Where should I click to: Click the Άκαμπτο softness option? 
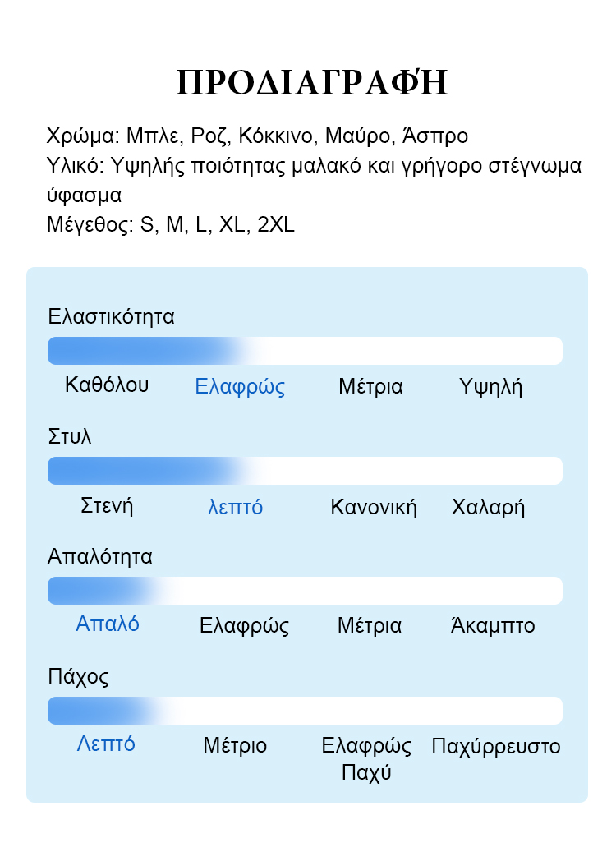493,625
